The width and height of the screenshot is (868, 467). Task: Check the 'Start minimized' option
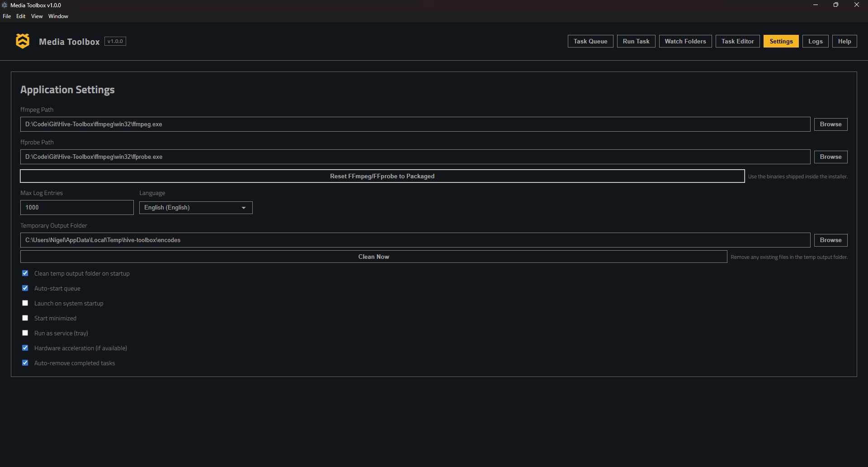tap(25, 318)
